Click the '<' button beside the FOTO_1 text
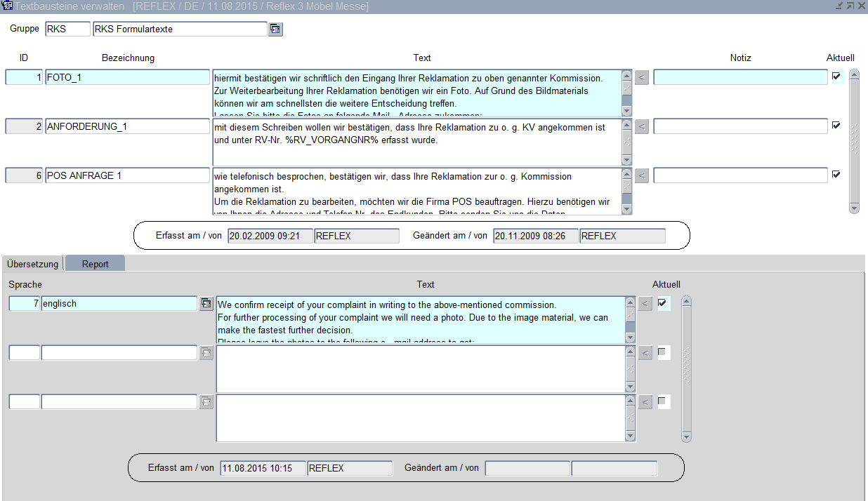 pos(642,77)
